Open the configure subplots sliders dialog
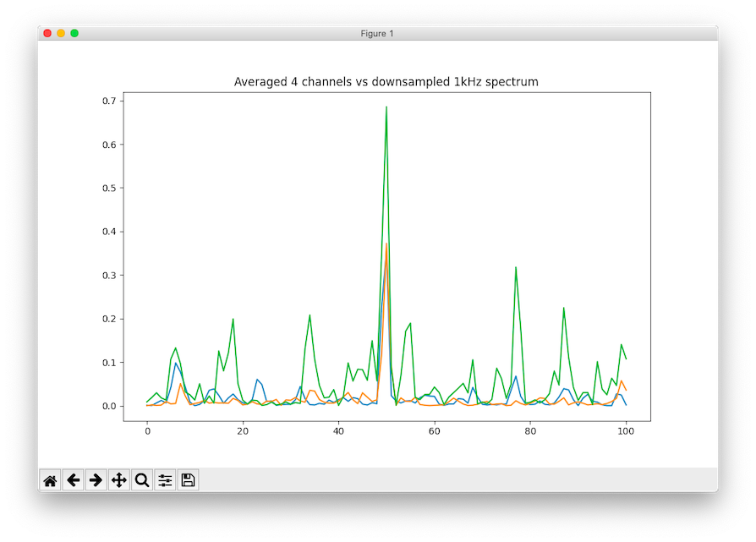Image resolution: width=756 pixels, height=542 pixels. point(165,480)
